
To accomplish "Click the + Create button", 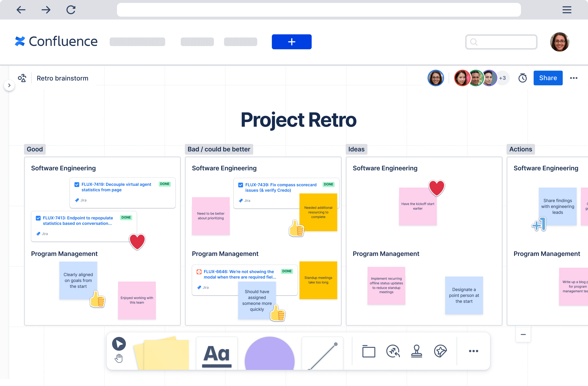I will coord(292,41).
